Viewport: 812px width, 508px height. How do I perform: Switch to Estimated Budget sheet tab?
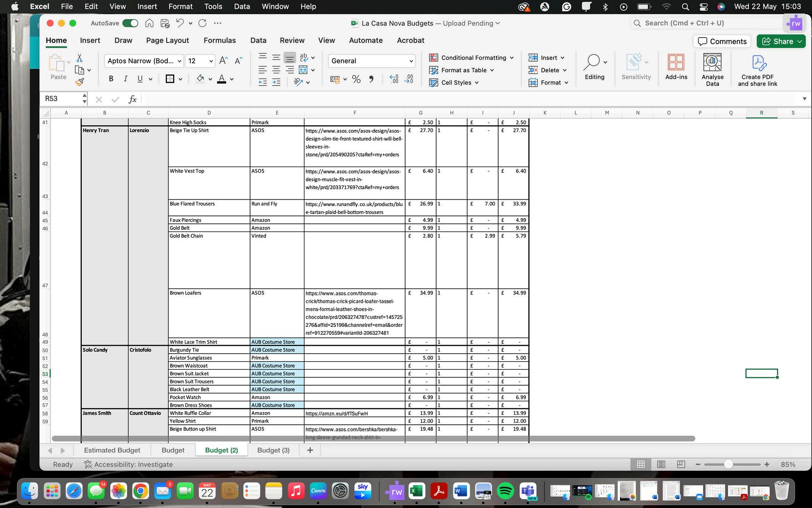(x=112, y=450)
